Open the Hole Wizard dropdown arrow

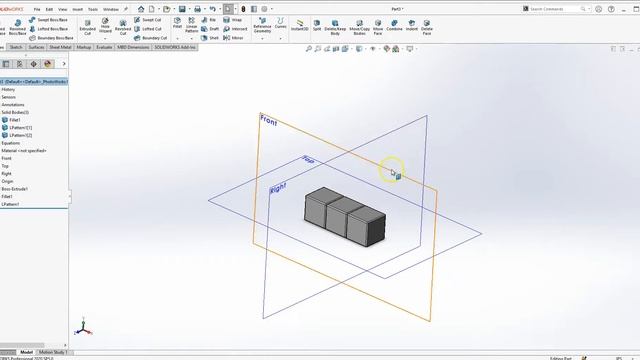click(x=105, y=38)
